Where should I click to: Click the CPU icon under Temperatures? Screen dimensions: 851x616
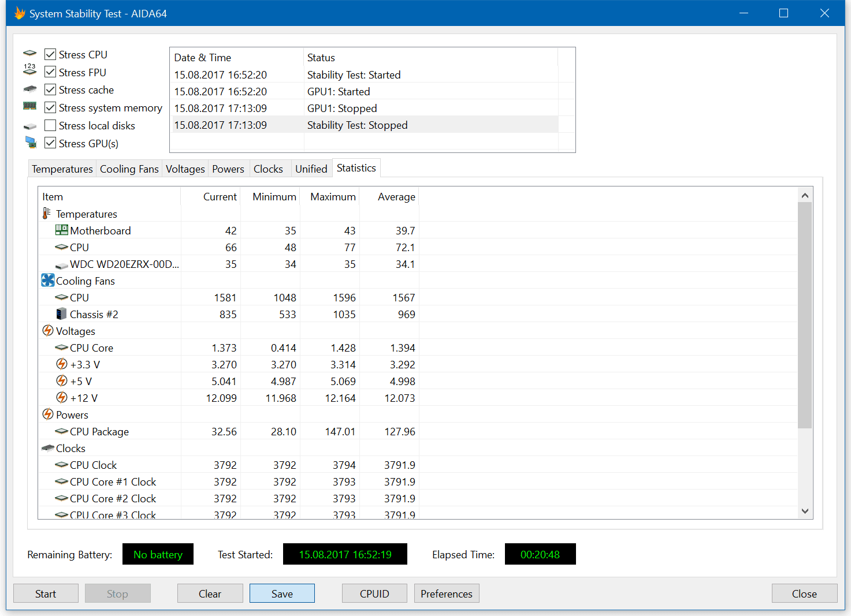tap(62, 247)
